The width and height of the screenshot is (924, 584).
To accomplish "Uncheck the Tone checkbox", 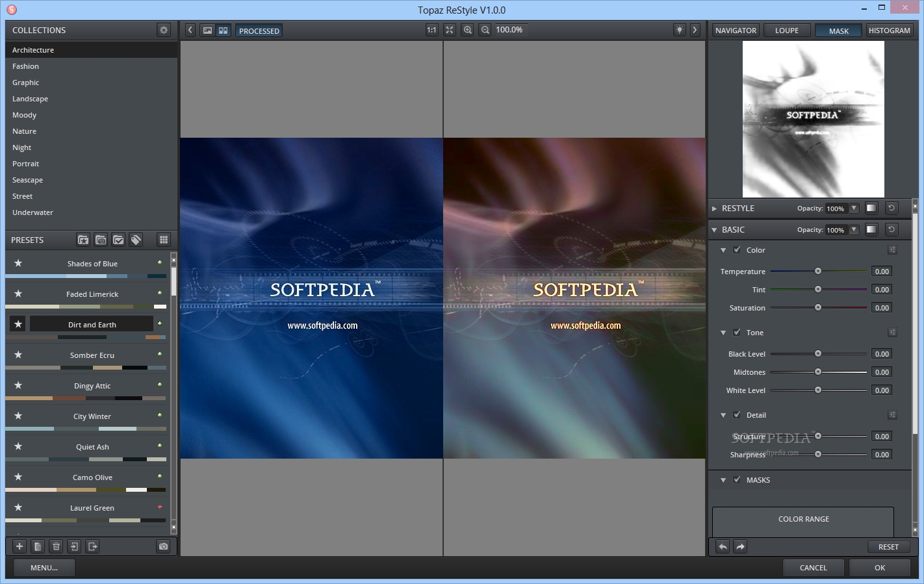I will [737, 332].
